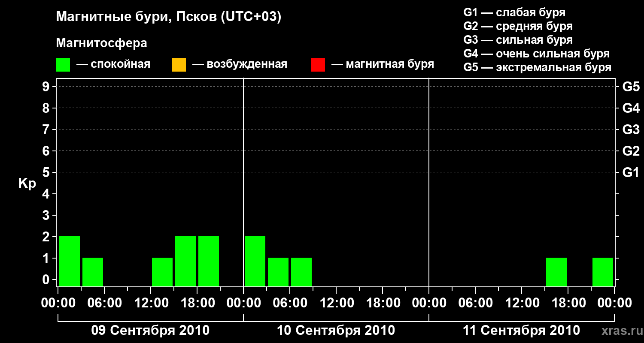Click the '11 Сентября 2010' date label
The image size is (644, 343).
[521, 331]
